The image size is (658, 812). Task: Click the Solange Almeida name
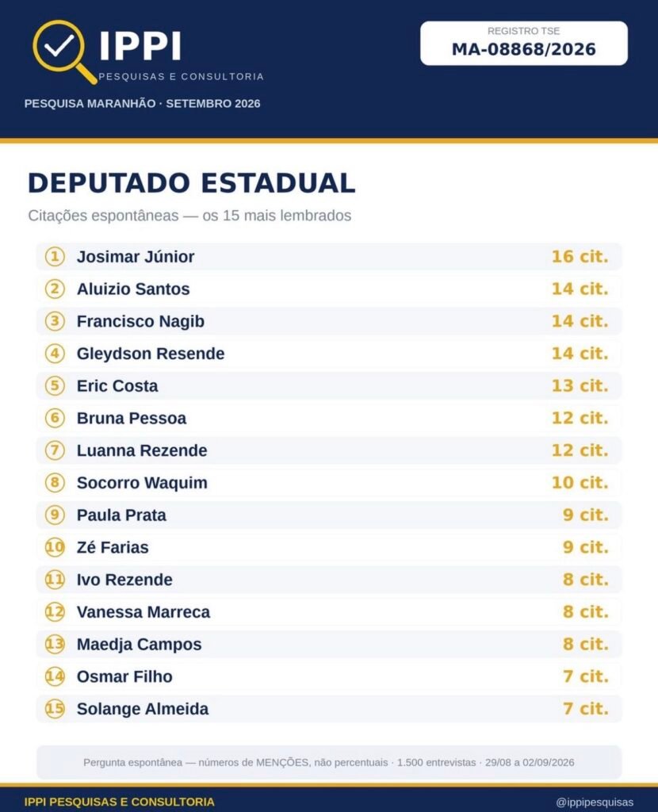point(143,709)
